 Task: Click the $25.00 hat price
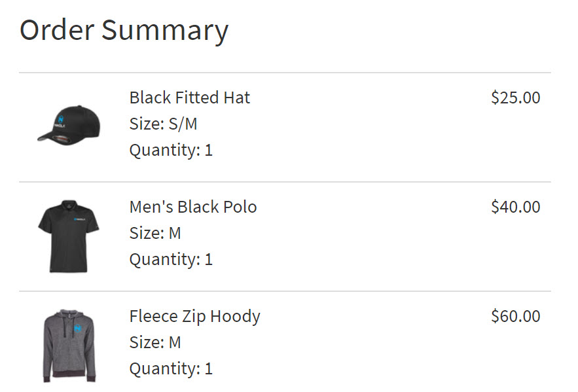coord(515,98)
